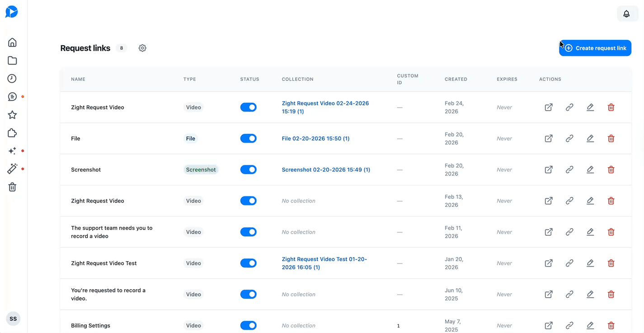Select the magic wand tool in sidebar
Screen dimensions: 644x333
(x=12, y=169)
